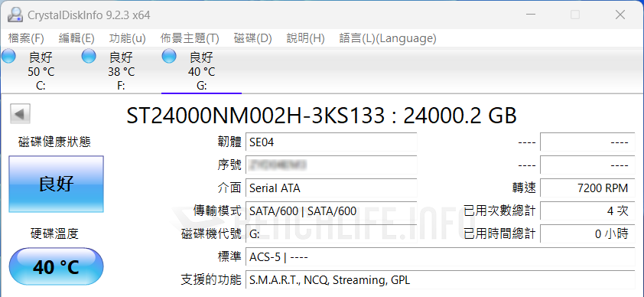Click the standard field ACS-5 | ----
This screenshot has width=644, height=297.
click(441, 257)
